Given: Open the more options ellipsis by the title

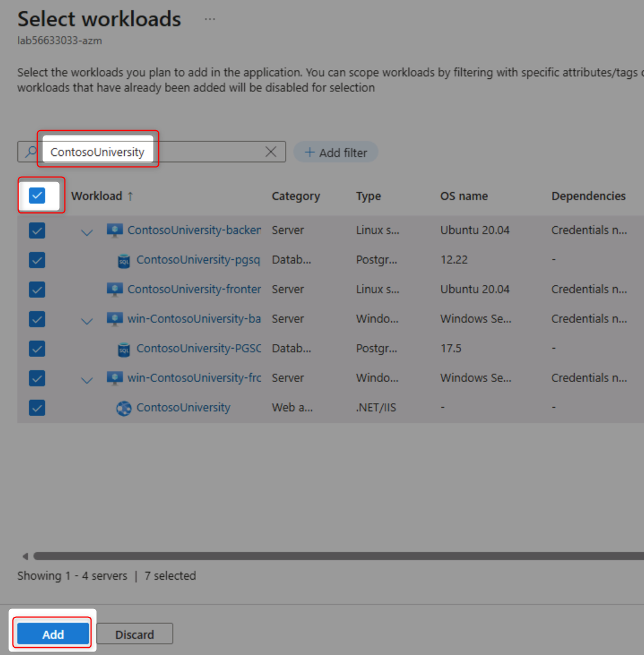Looking at the screenshot, I should pos(210,19).
